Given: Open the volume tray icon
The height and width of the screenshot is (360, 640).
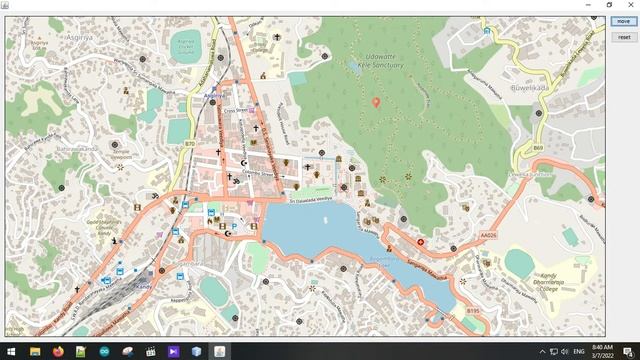Looking at the screenshot, I should (564, 351).
